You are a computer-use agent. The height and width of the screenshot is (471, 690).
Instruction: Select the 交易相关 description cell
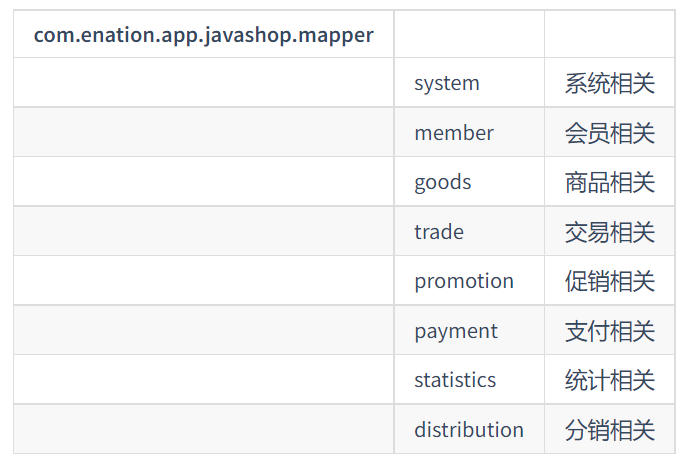point(609,231)
